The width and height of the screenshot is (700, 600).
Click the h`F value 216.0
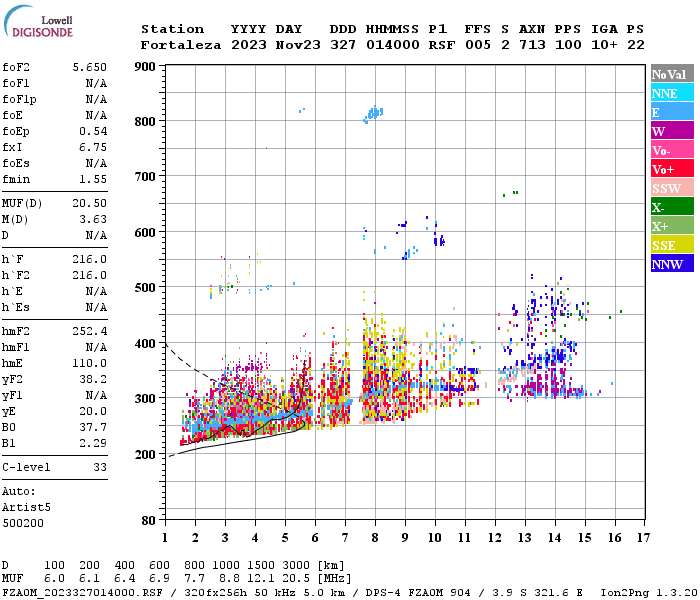(x=90, y=259)
